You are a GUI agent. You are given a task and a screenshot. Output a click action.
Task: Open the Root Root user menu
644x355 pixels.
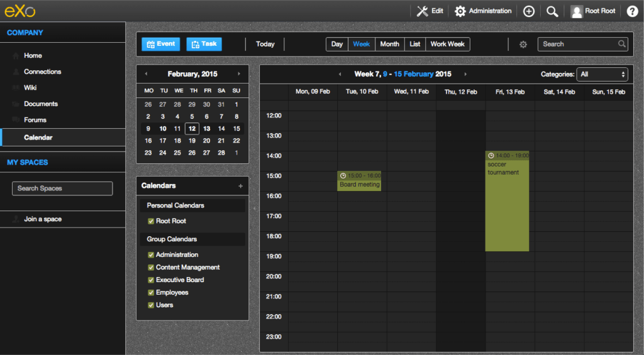[593, 11]
